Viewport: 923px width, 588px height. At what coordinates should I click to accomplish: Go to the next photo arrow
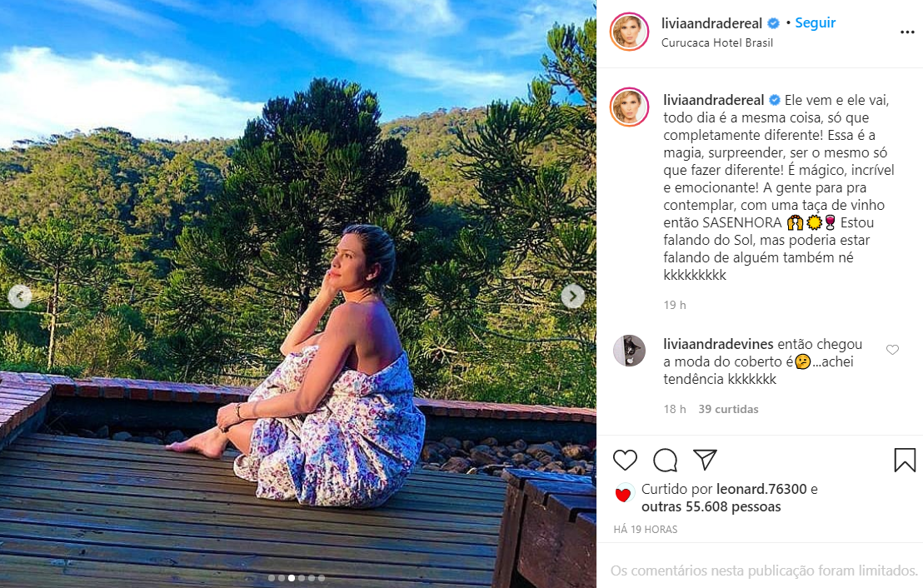pyautogui.click(x=573, y=296)
